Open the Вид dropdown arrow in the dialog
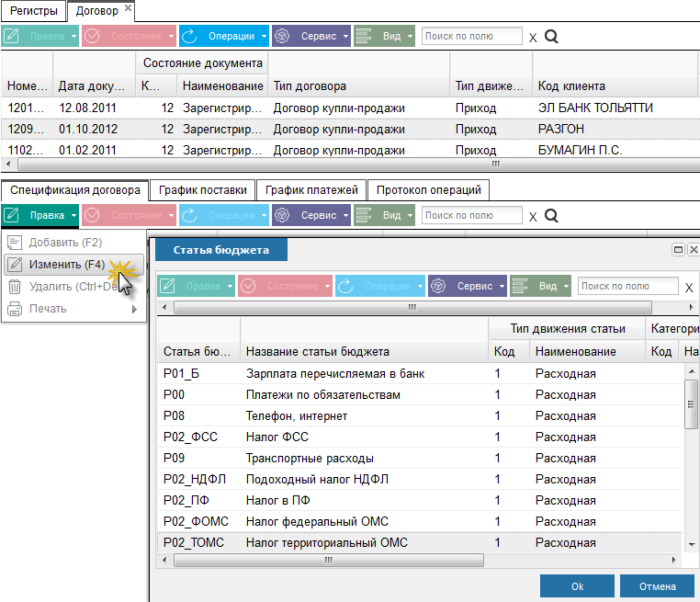The width and height of the screenshot is (700, 602). (x=566, y=286)
